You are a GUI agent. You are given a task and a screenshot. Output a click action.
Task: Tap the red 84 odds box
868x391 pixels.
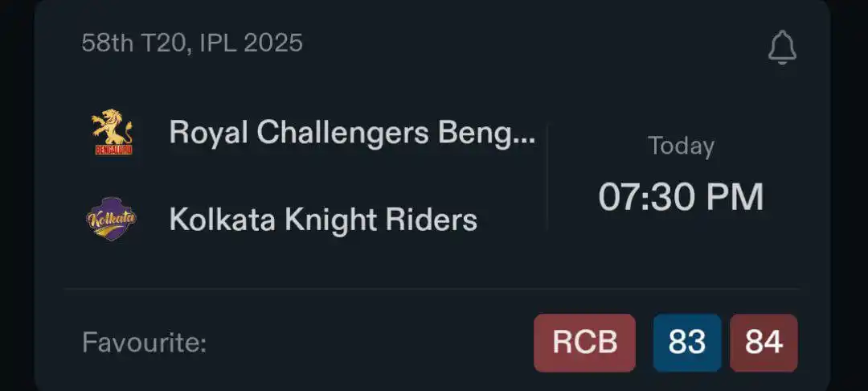click(764, 343)
